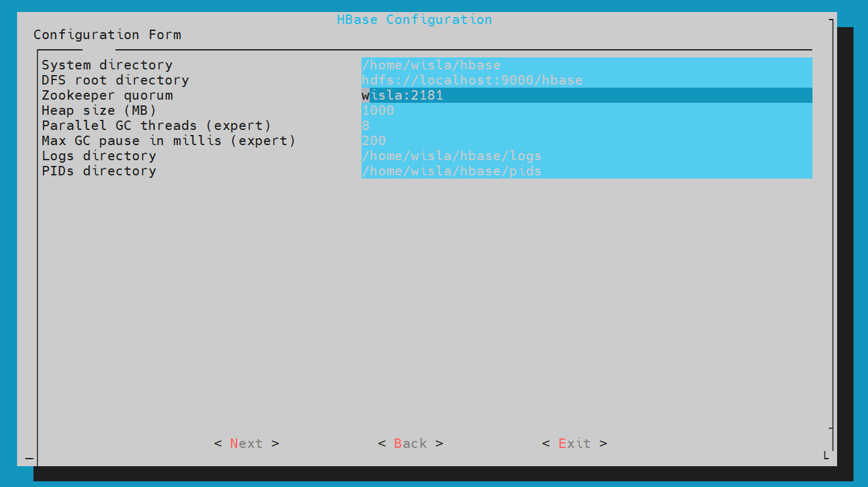Click the System directory input field
The image size is (868, 487).
586,65
